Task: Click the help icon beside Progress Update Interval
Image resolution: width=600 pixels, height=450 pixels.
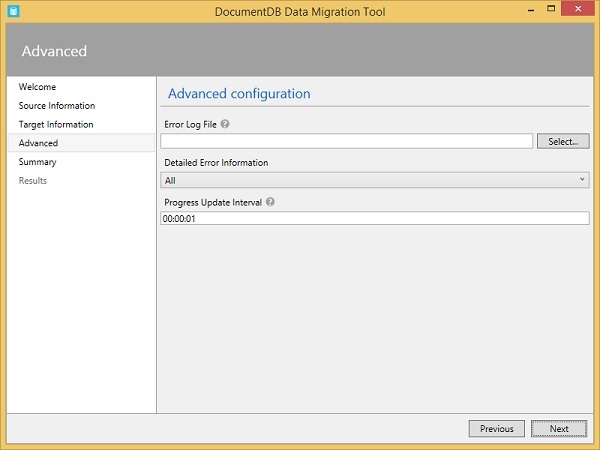Action: click(271, 201)
